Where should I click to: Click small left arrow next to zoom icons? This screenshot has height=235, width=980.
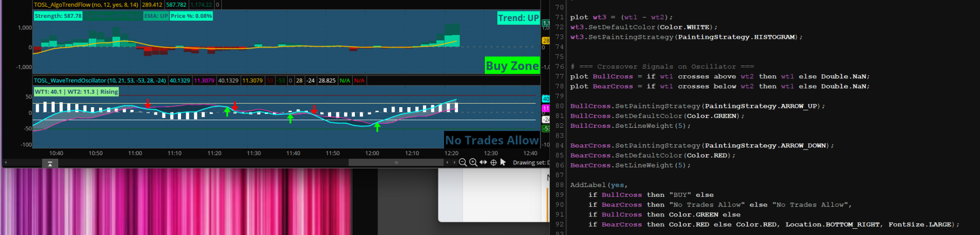(x=447, y=162)
